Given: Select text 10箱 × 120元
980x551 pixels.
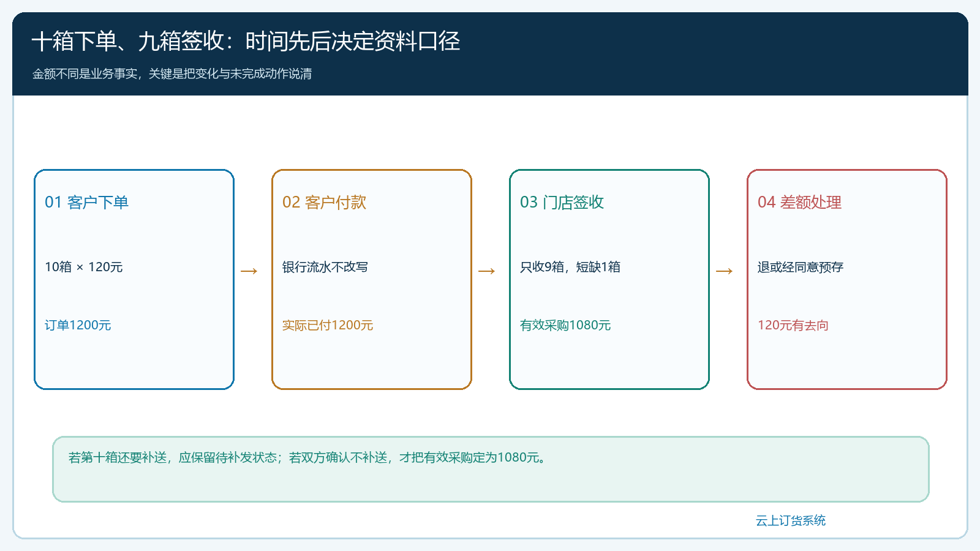Looking at the screenshot, I should [84, 267].
